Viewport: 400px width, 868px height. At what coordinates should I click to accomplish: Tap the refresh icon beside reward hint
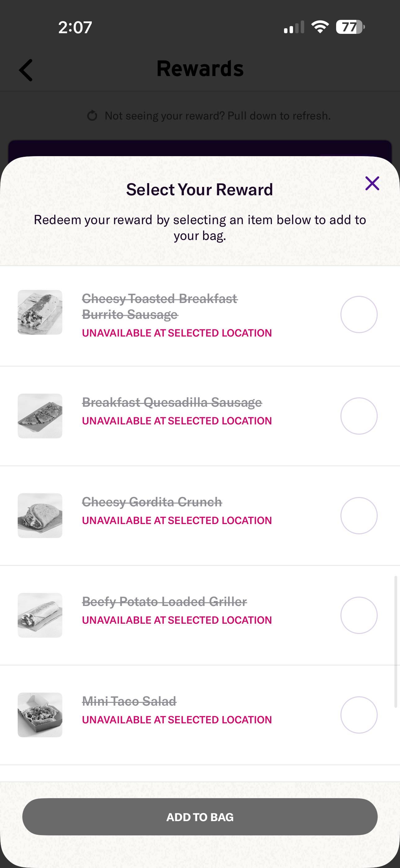92,115
